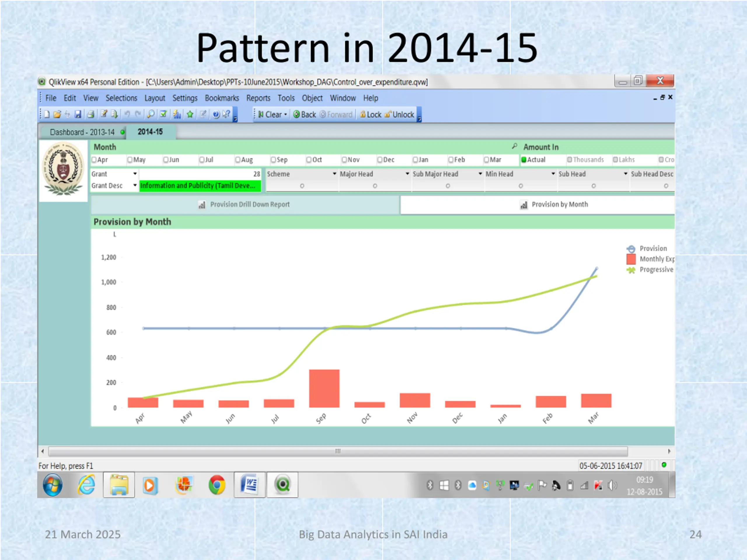Click the Back navigation button
Screen dimensions: 747x560
[305, 114]
